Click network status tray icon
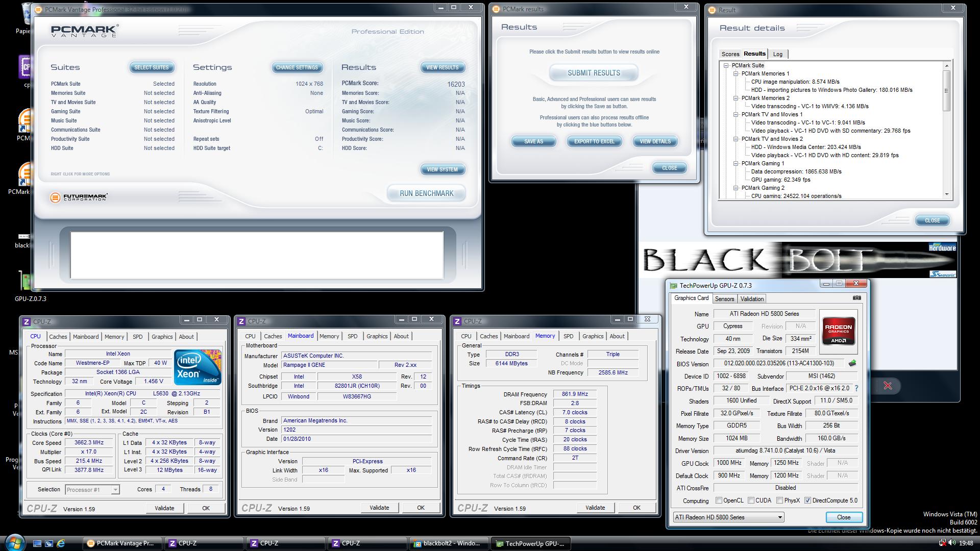The width and height of the screenshot is (980, 551). tap(943, 543)
